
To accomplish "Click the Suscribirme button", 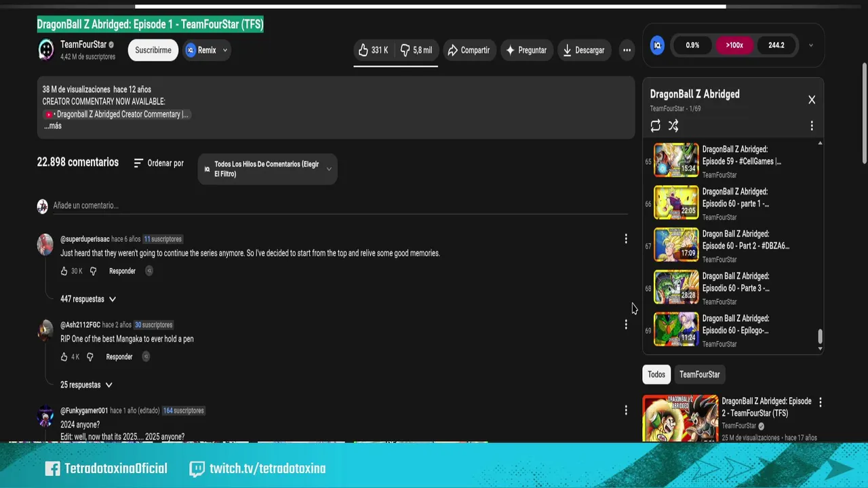I will (x=153, y=50).
